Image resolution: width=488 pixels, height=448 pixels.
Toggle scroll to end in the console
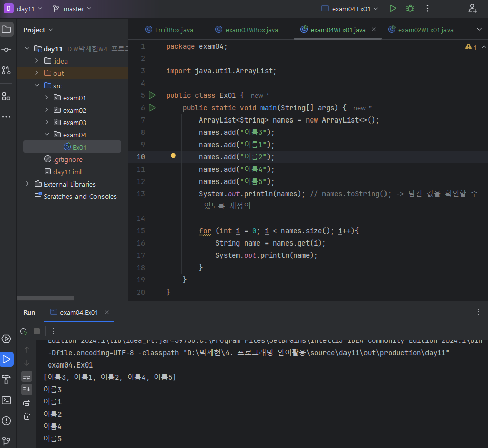(27, 389)
